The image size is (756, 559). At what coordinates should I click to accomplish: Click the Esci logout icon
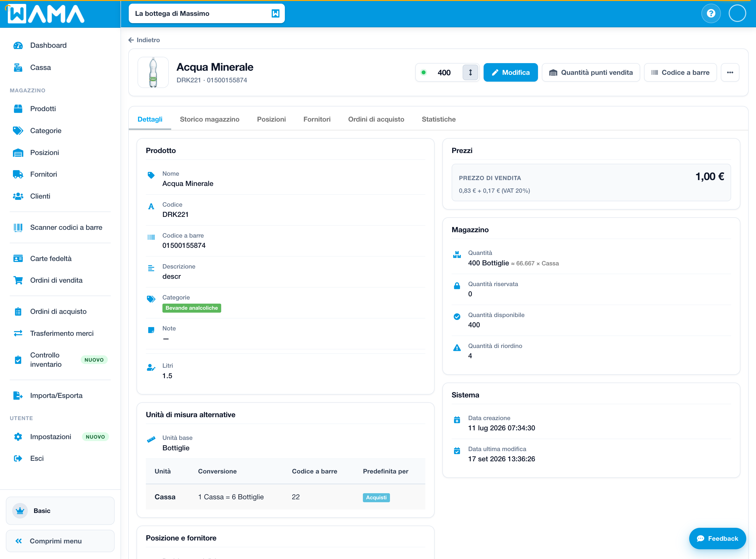(18, 459)
